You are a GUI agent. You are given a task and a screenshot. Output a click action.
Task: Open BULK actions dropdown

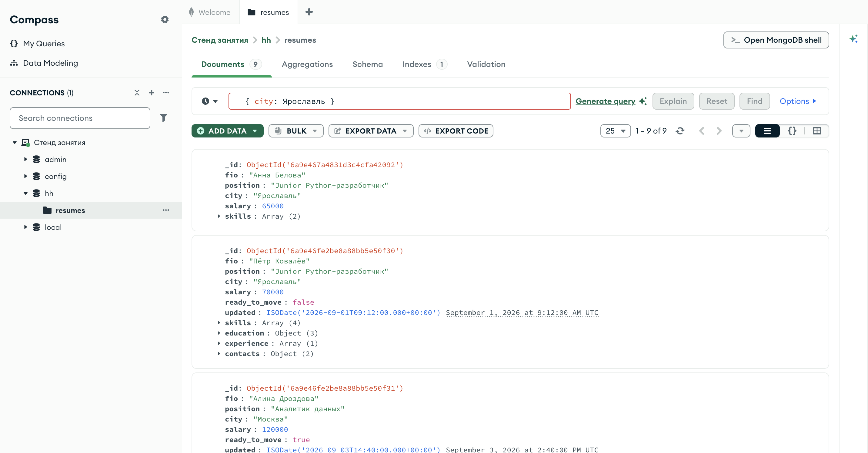coord(295,131)
